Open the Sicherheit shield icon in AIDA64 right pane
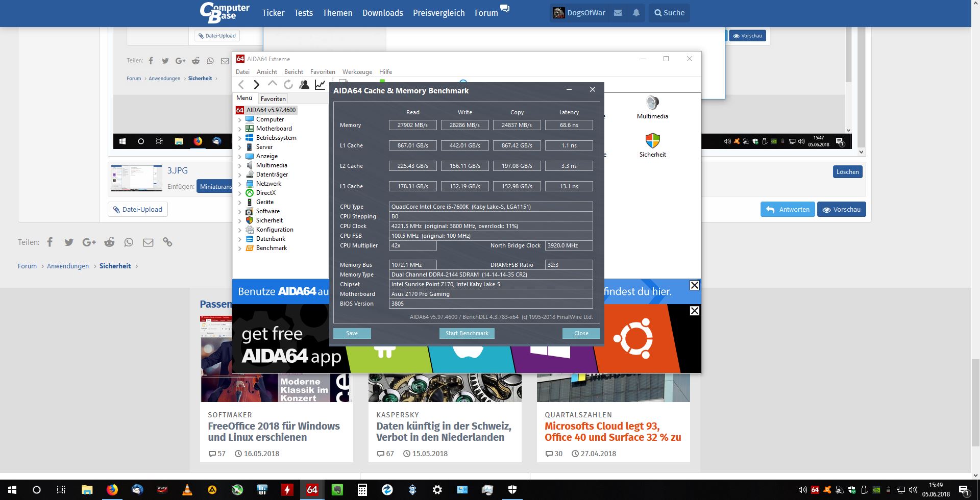This screenshot has height=500, width=980. pyautogui.click(x=652, y=145)
